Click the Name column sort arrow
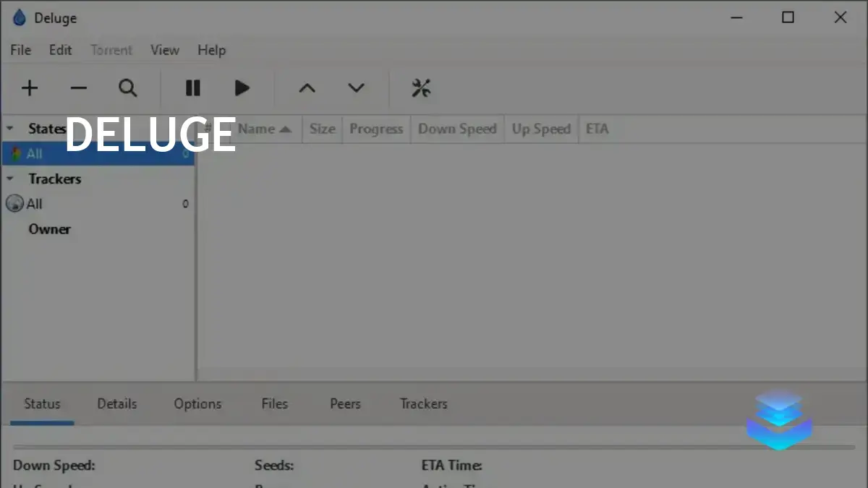This screenshot has height=488, width=868. pos(285,129)
